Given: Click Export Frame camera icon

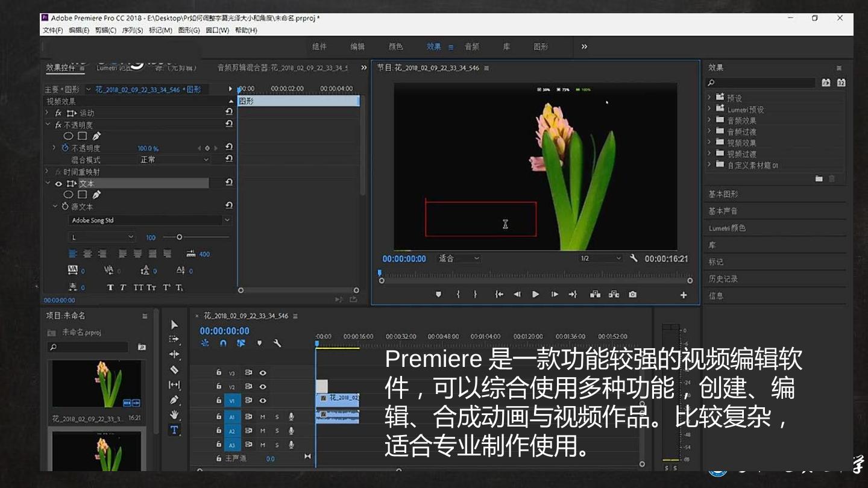Looking at the screenshot, I should [632, 295].
